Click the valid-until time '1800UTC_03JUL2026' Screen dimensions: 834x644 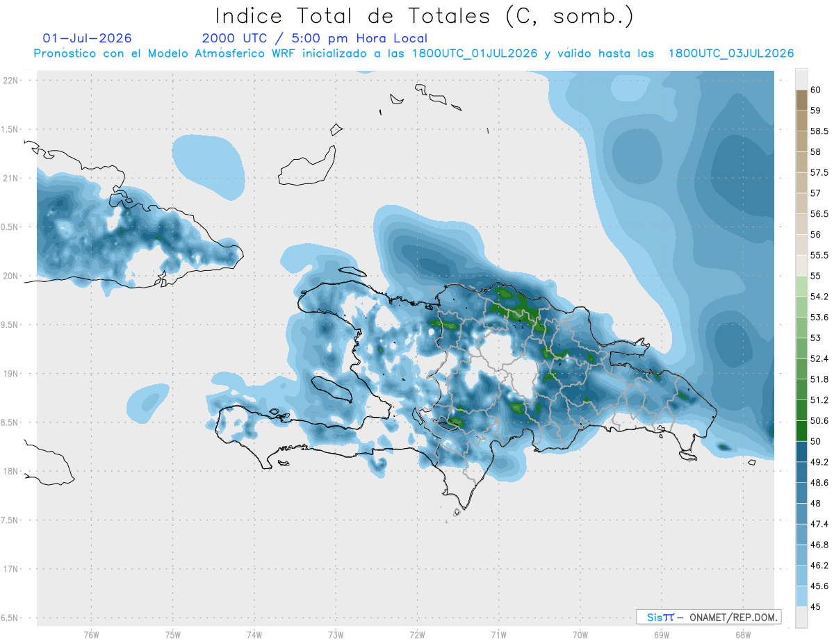pos(731,53)
